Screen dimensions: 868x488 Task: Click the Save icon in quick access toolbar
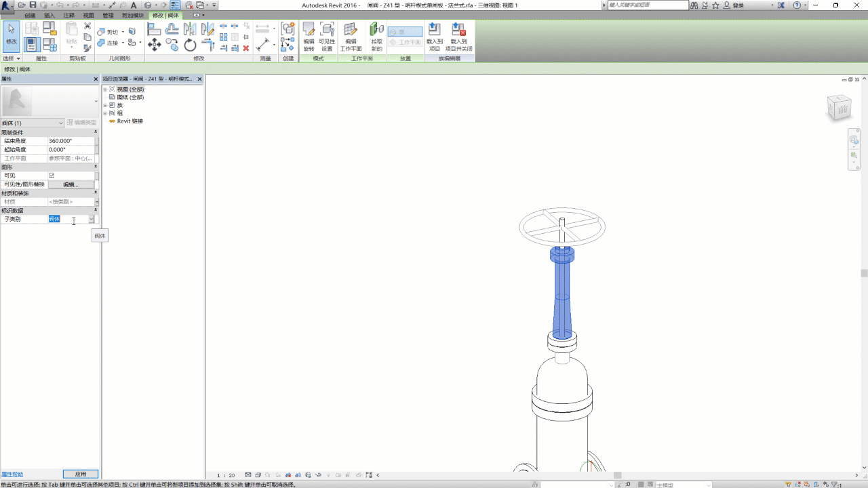click(x=33, y=5)
